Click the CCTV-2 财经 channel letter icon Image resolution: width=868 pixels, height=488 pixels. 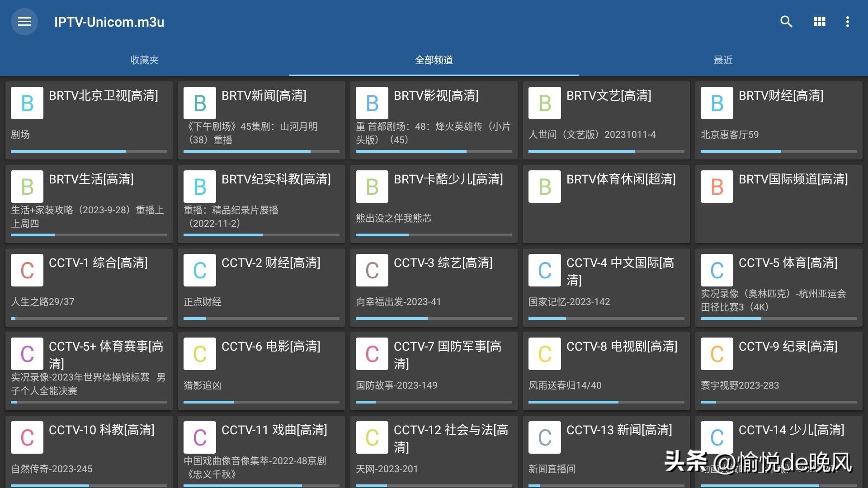200,270
